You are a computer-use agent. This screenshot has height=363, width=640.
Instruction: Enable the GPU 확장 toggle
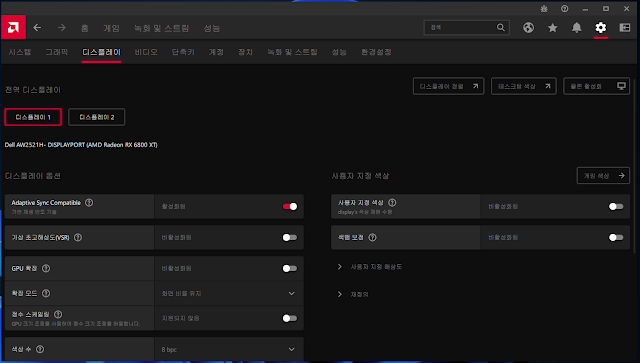click(290, 268)
